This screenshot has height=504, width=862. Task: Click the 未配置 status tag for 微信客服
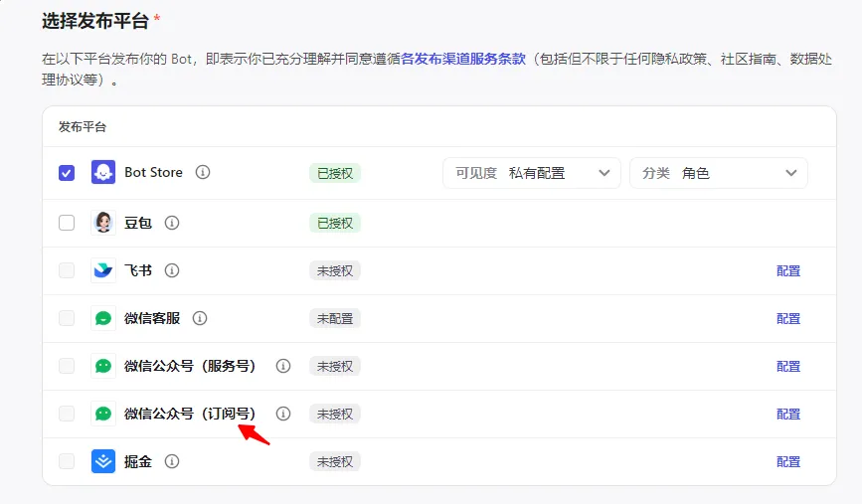[334, 318]
